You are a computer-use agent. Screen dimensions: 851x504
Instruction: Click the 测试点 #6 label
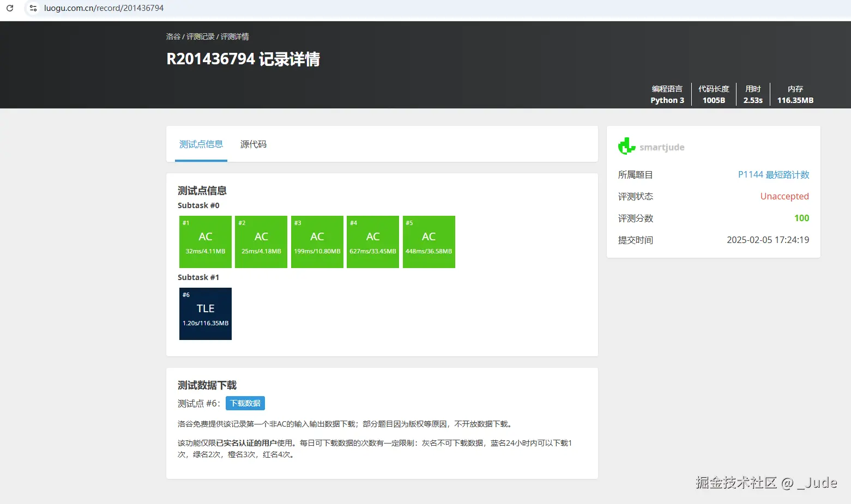coord(199,403)
